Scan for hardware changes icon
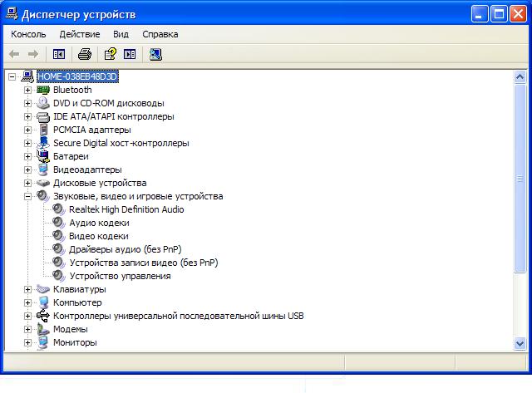Screen dimensions: 532x393 click(155, 54)
